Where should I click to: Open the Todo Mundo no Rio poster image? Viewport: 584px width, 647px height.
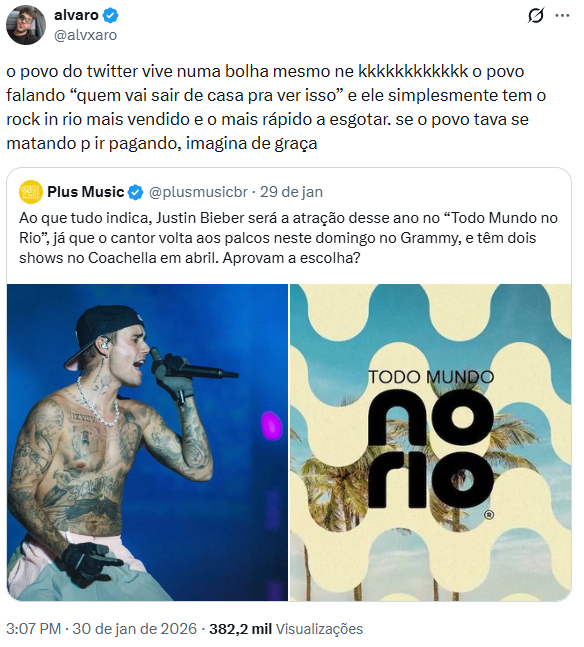430,442
